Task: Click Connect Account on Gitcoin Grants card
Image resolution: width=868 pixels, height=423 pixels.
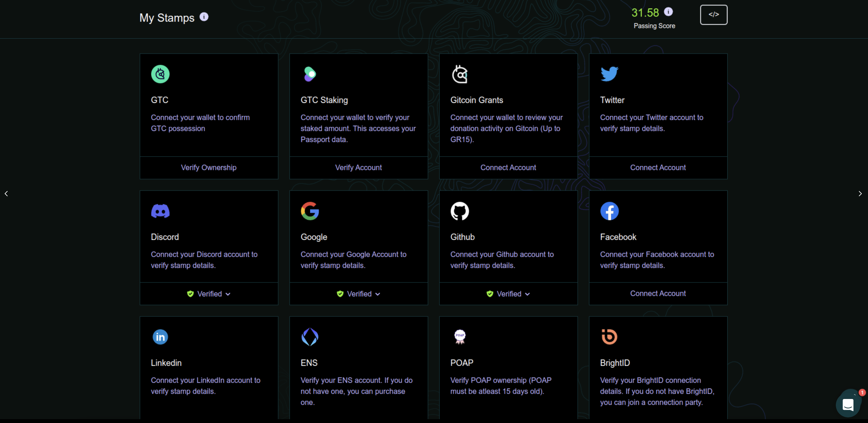Action: pos(508,168)
